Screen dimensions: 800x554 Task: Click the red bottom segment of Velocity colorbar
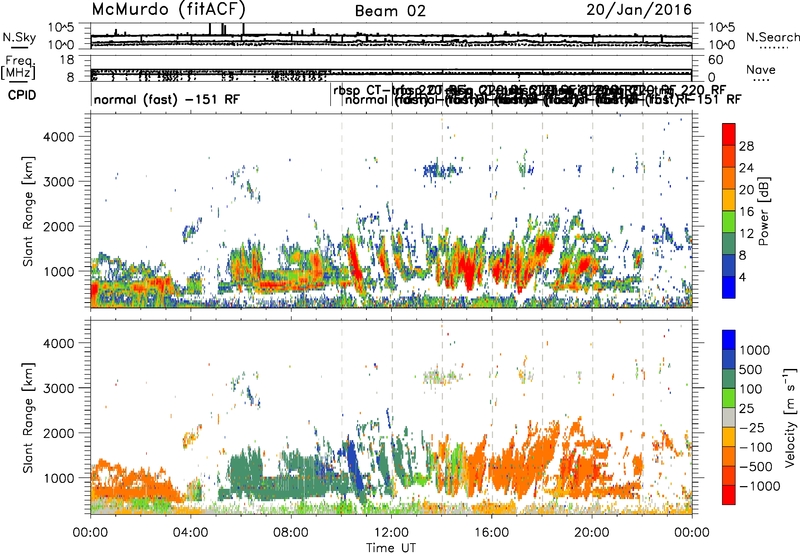click(x=729, y=495)
